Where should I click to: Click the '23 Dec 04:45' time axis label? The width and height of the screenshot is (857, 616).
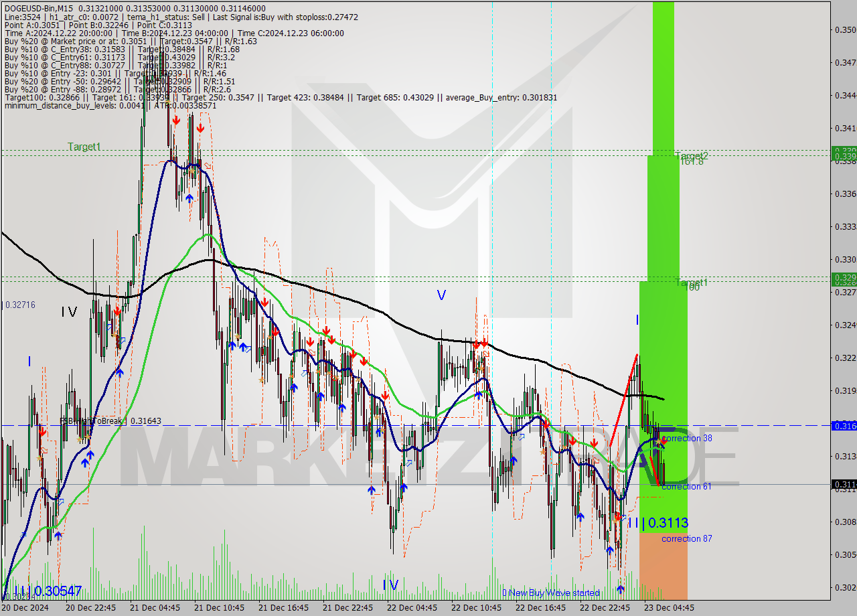(669, 608)
